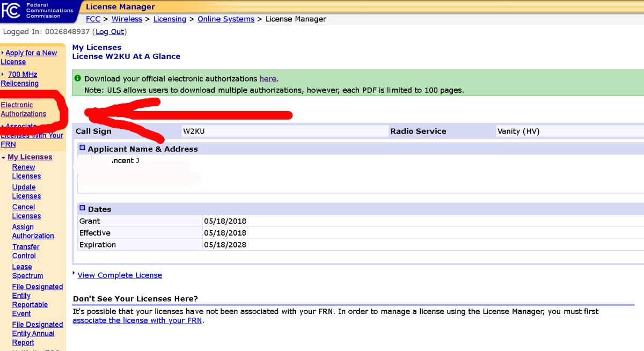This screenshot has height=351, width=644.
Task: Click the arrow beside Apply for a New License
Action: click(x=3, y=52)
